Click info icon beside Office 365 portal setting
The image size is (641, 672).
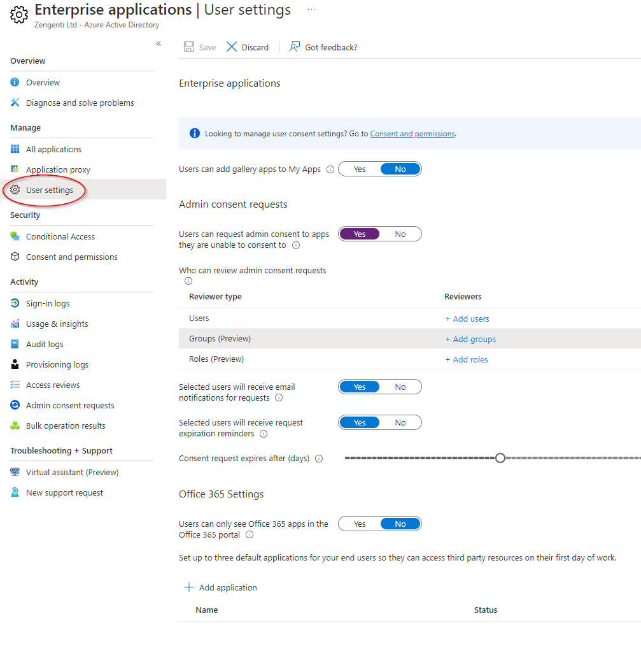click(250, 535)
